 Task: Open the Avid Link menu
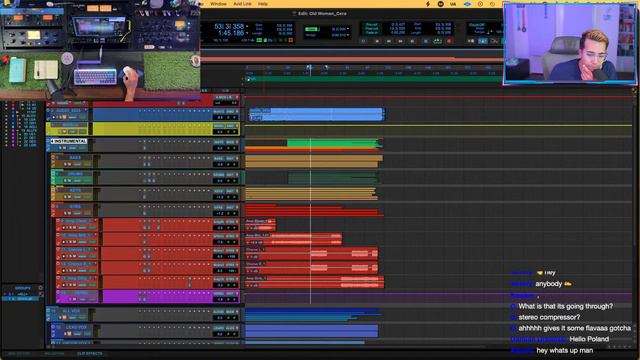click(x=242, y=4)
